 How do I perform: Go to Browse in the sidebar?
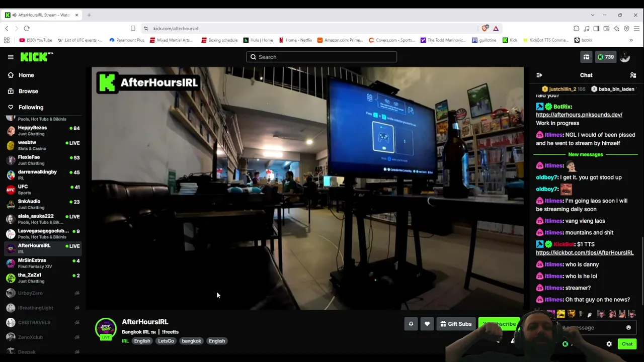[28, 91]
